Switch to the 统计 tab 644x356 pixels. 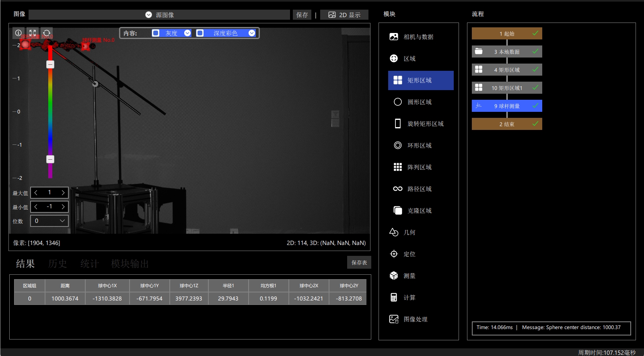[x=90, y=264]
